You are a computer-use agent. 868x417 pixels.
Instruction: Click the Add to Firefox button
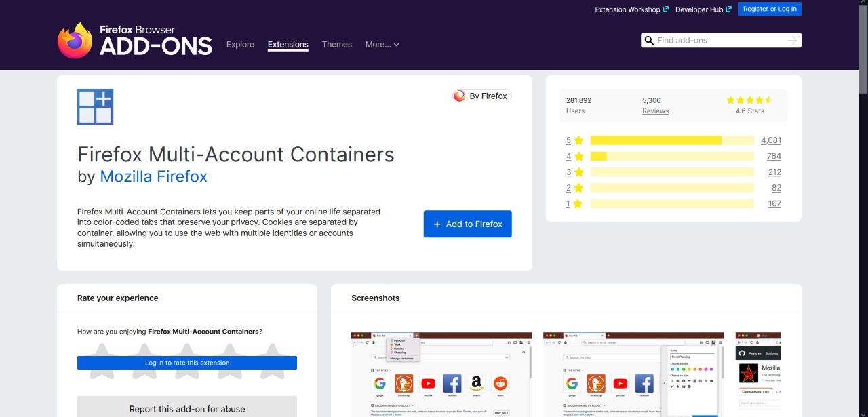click(x=468, y=224)
